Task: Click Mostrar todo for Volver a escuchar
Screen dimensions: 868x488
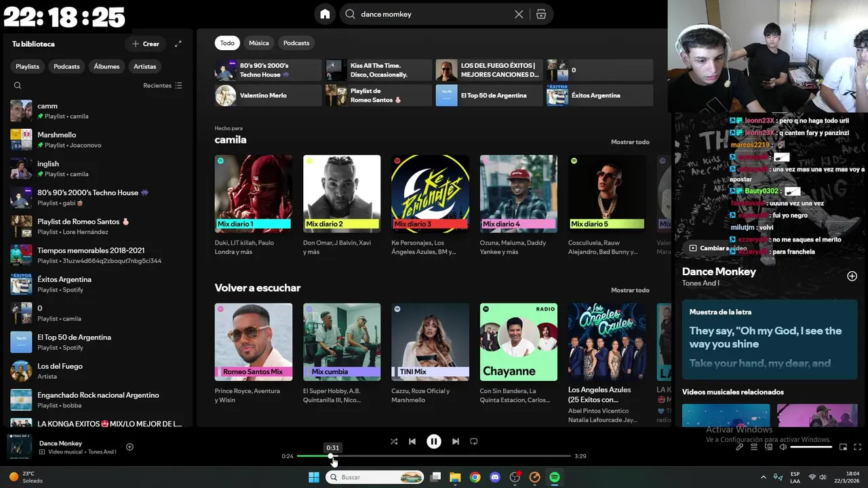Action: coord(630,290)
